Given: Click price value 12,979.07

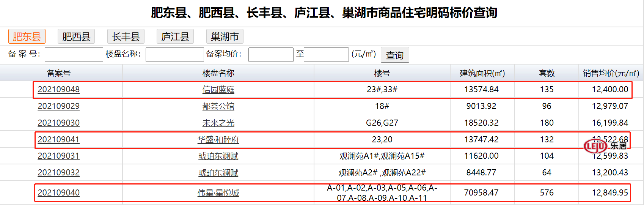Looking at the screenshot, I should [x=610, y=106].
